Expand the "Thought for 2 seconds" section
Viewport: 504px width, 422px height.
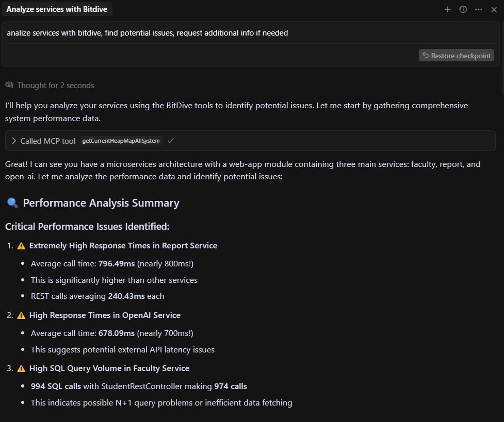55,85
